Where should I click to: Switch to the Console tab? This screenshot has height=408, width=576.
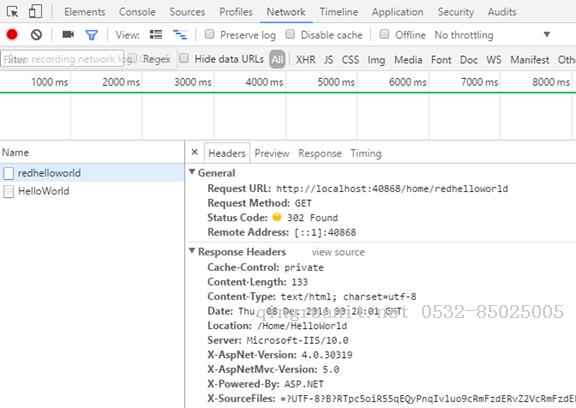[137, 12]
